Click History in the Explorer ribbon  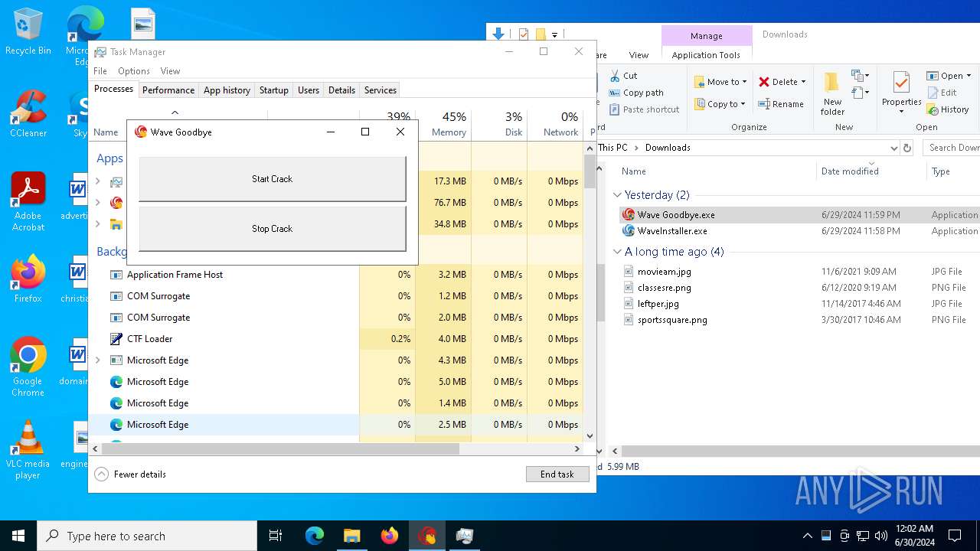coord(948,109)
